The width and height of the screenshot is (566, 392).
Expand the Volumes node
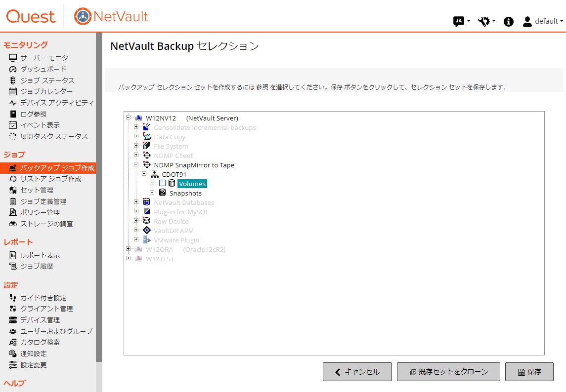pos(152,183)
